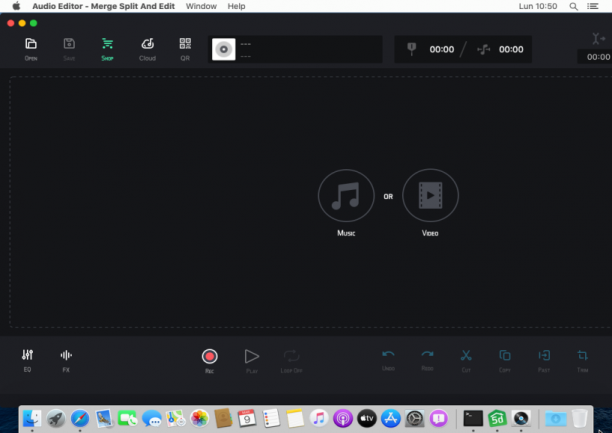Viewport: 612px width, 433px height.
Task: Open the Help menu
Action: click(x=236, y=6)
